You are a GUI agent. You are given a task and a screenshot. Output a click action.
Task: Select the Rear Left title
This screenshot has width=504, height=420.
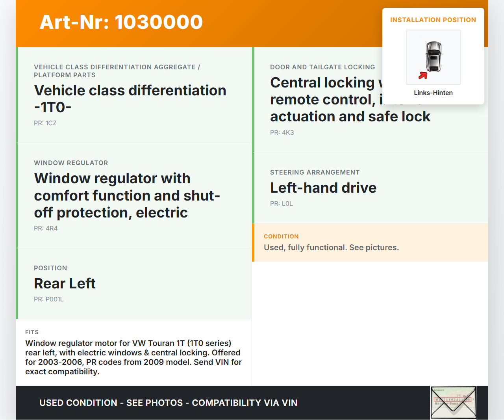(x=65, y=283)
